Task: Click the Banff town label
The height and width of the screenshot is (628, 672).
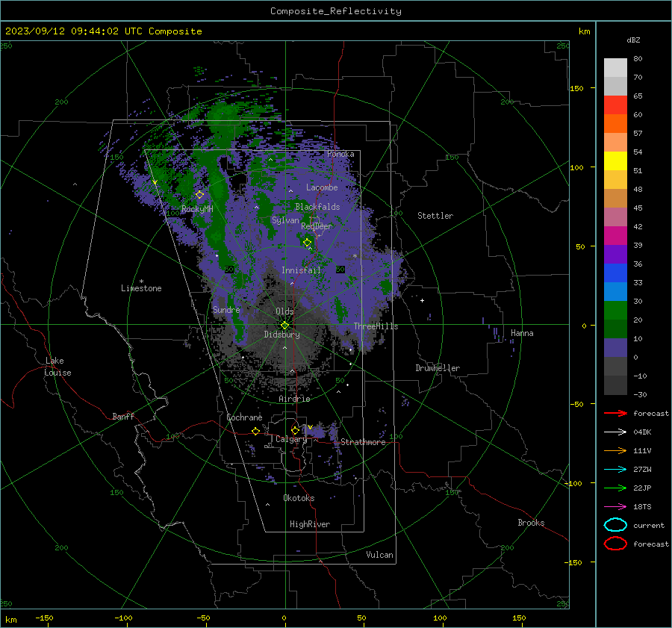Action: 123,416
